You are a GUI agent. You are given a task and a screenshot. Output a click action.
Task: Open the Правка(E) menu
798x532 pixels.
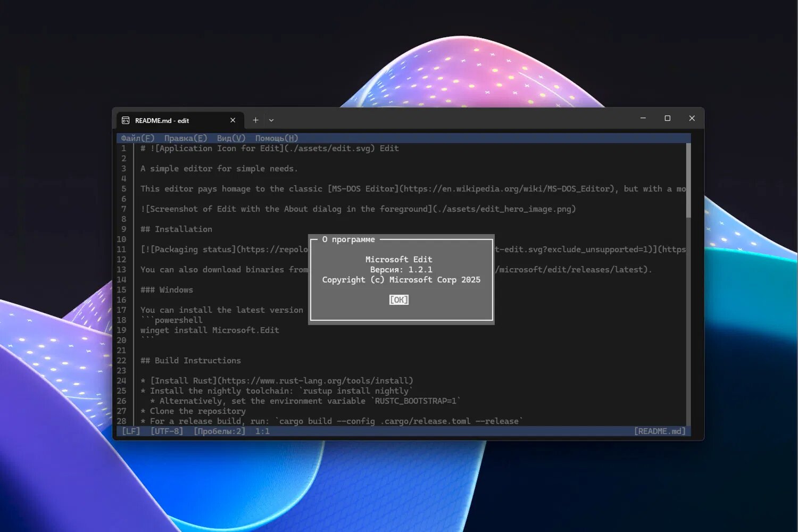[x=185, y=138]
